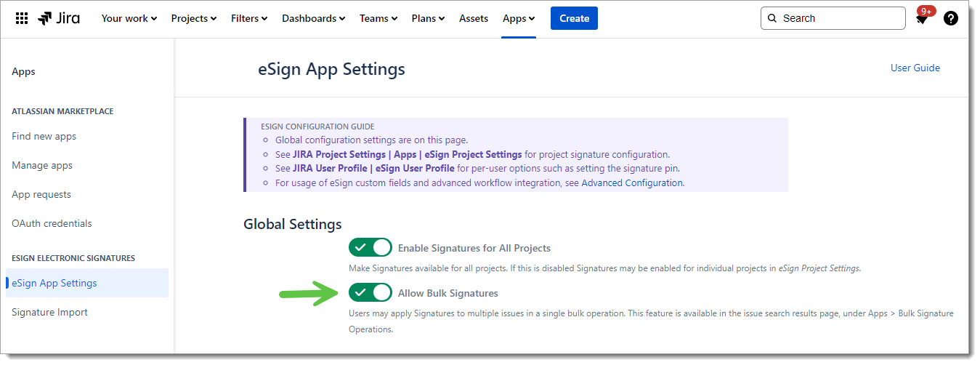Screen dimensions: 980x365
Task: Open the Projects dropdown menu
Action: point(193,18)
